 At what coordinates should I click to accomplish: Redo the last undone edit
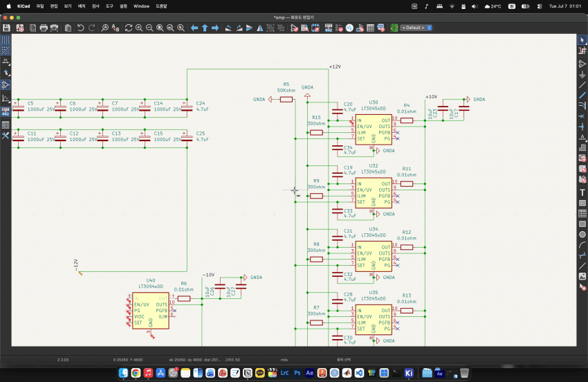(x=91, y=28)
